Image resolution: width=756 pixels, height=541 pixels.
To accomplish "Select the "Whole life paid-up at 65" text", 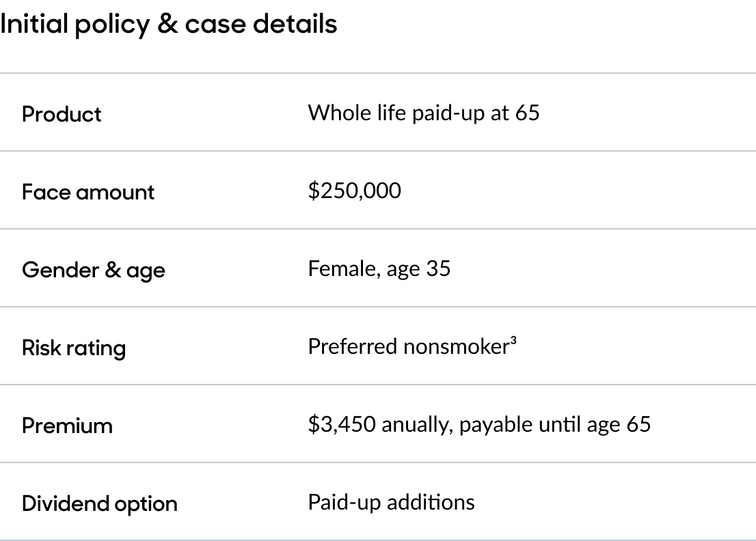I will pos(423,113).
